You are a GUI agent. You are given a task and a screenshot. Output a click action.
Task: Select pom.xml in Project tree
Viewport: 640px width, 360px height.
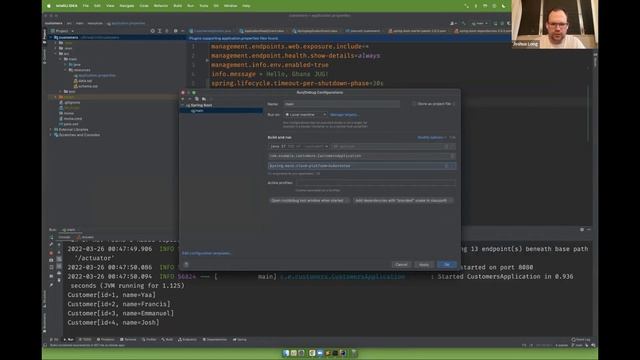tap(70, 124)
